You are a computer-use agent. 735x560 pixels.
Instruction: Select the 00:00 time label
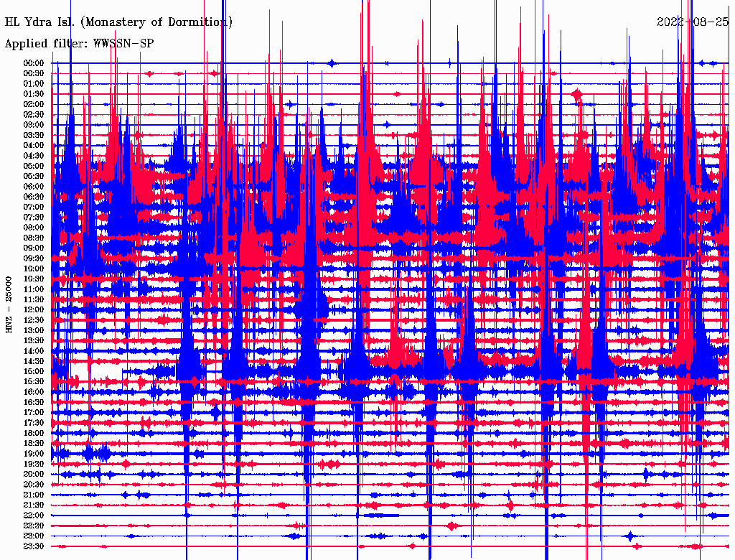click(34, 63)
